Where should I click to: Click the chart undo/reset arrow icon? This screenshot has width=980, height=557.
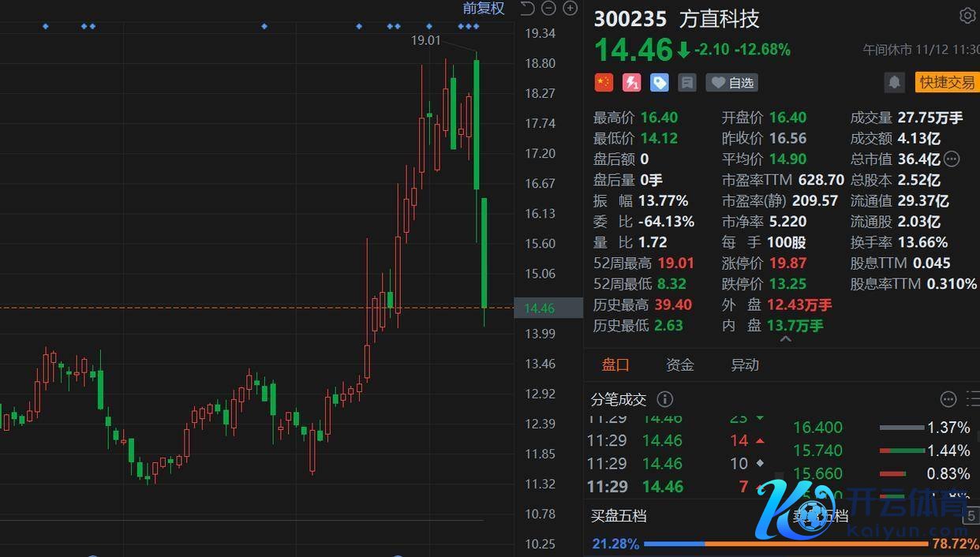pyautogui.click(x=528, y=9)
